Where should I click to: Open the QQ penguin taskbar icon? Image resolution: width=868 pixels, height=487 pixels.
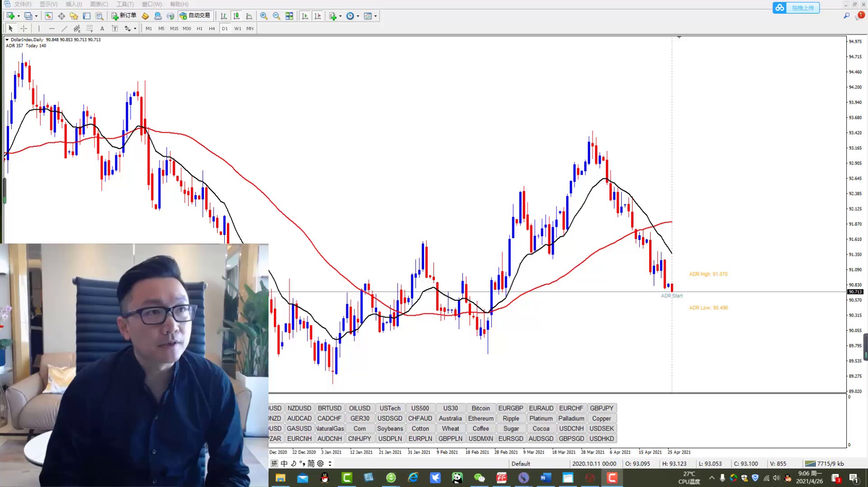tap(325, 478)
